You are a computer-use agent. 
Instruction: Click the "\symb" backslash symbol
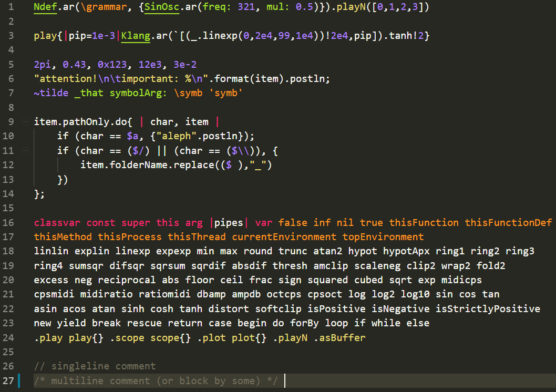coord(188,93)
